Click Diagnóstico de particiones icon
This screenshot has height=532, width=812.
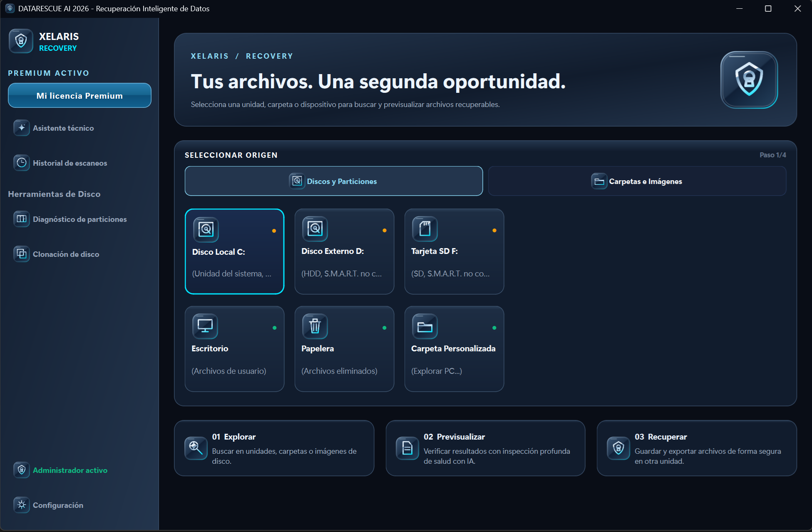point(22,219)
